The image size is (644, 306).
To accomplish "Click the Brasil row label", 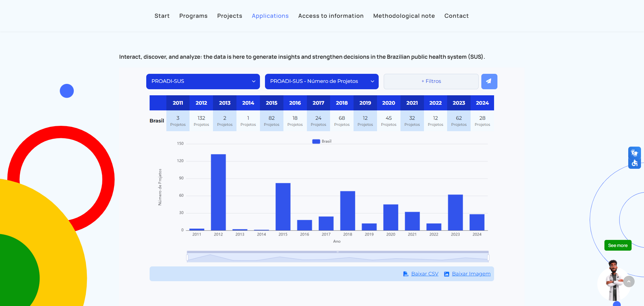I will point(157,121).
